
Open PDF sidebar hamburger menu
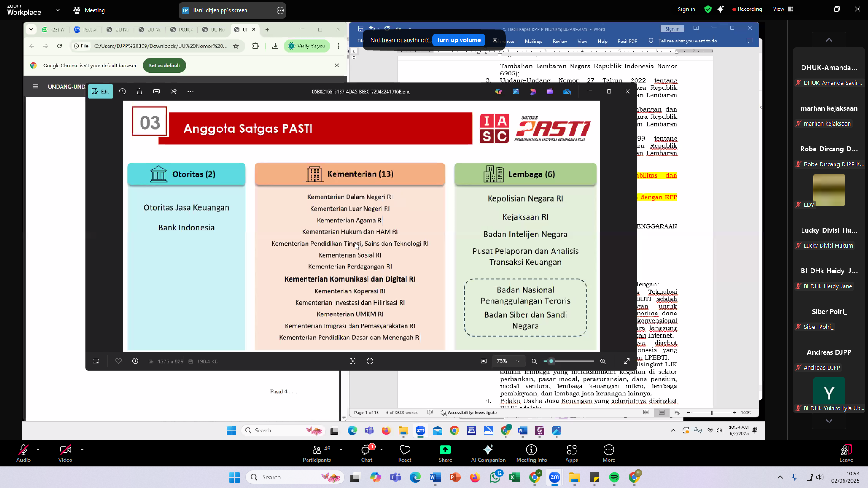coord(36,86)
